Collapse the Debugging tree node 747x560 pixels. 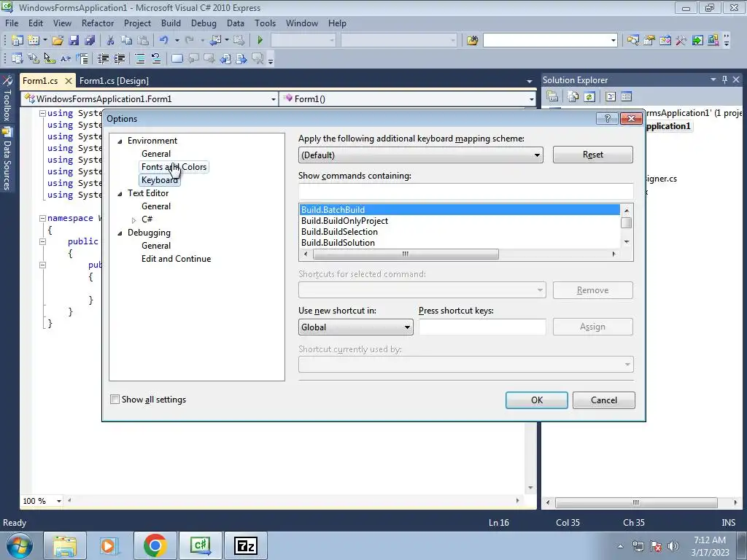120,233
